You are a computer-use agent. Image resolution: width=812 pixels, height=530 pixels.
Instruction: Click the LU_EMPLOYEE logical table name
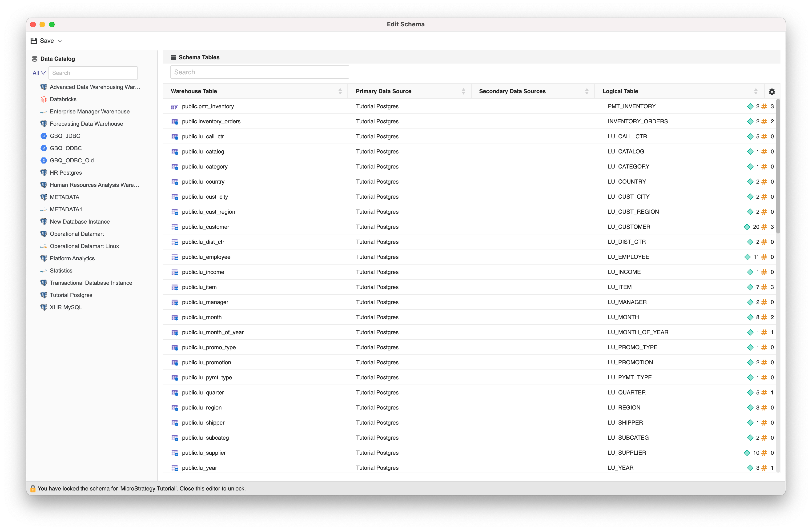tap(628, 257)
